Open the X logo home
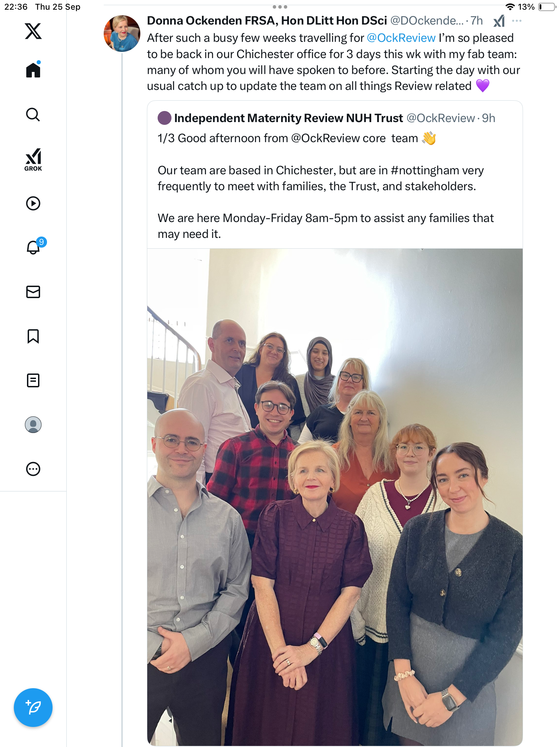Image resolution: width=560 pixels, height=747 pixels. click(x=33, y=31)
